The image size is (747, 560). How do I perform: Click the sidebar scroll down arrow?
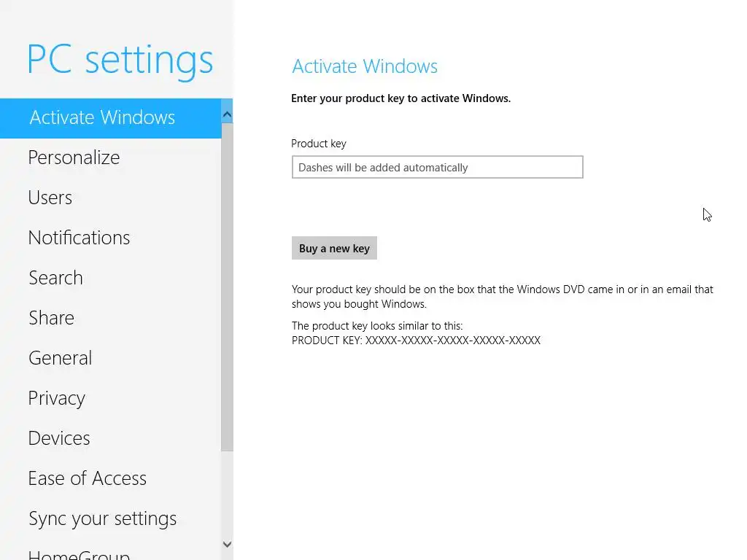coord(228,544)
